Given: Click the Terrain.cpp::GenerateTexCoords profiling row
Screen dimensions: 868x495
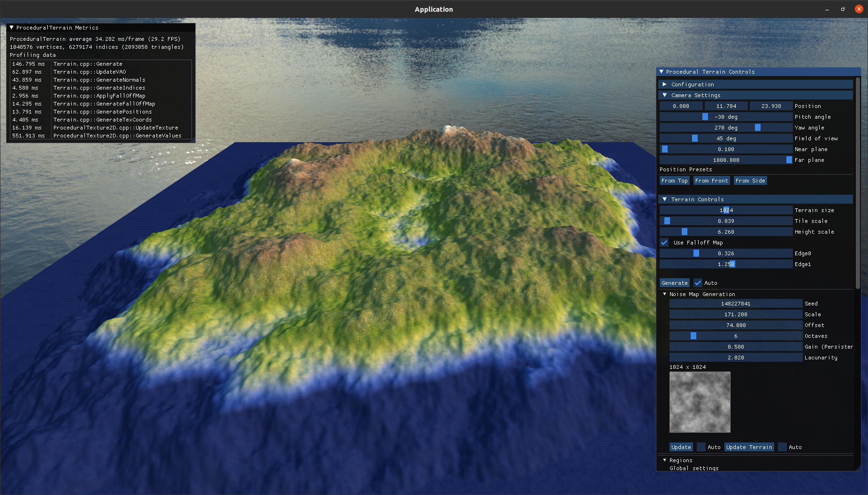Looking at the screenshot, I should click(101, 120).
